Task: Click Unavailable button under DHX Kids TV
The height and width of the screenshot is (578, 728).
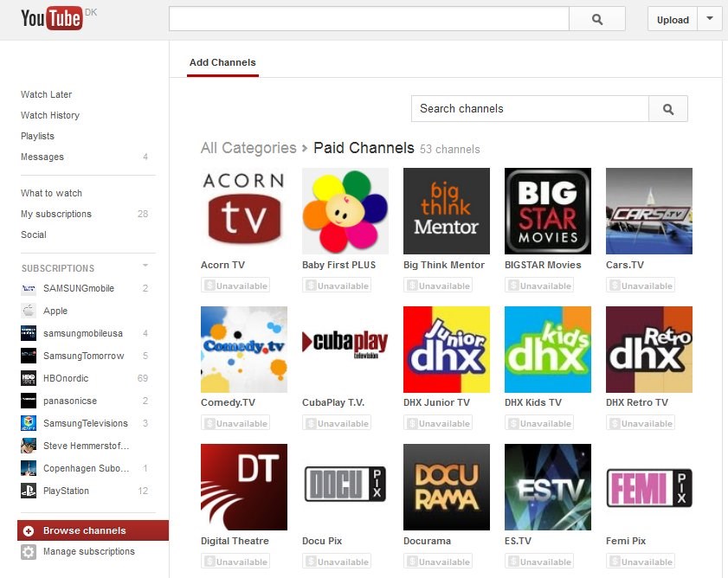Action: 539,423
